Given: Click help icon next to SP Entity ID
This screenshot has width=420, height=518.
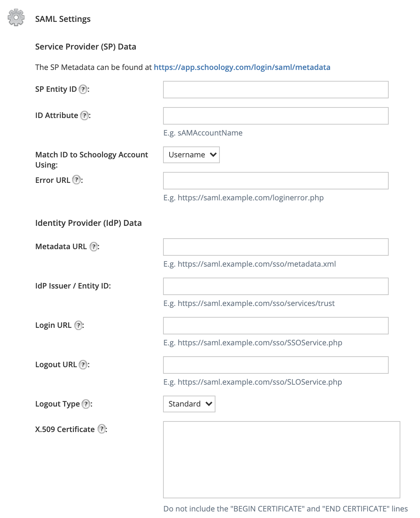Looking at the screenshot, I should click(83, 89).
